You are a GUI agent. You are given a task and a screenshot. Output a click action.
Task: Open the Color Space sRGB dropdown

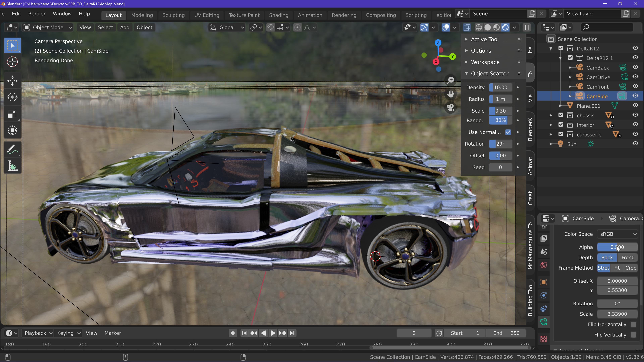point(617,234)
